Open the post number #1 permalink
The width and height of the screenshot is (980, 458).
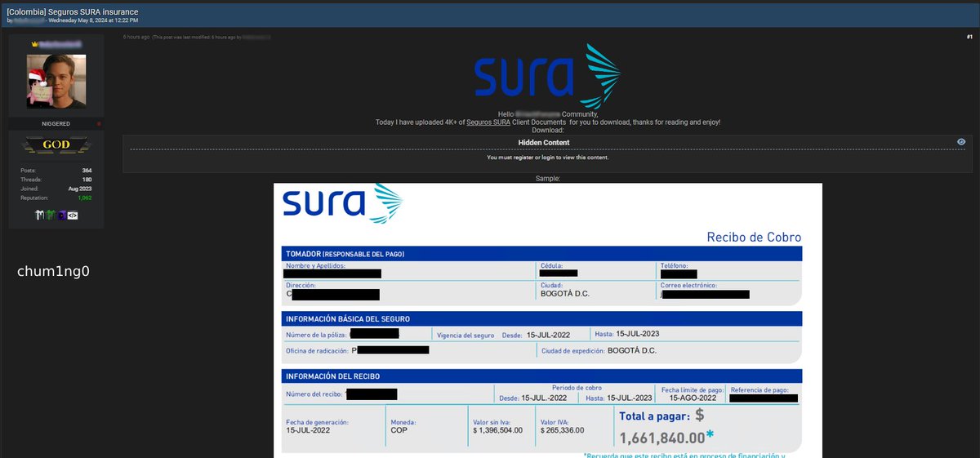click(x=969, y=38)
